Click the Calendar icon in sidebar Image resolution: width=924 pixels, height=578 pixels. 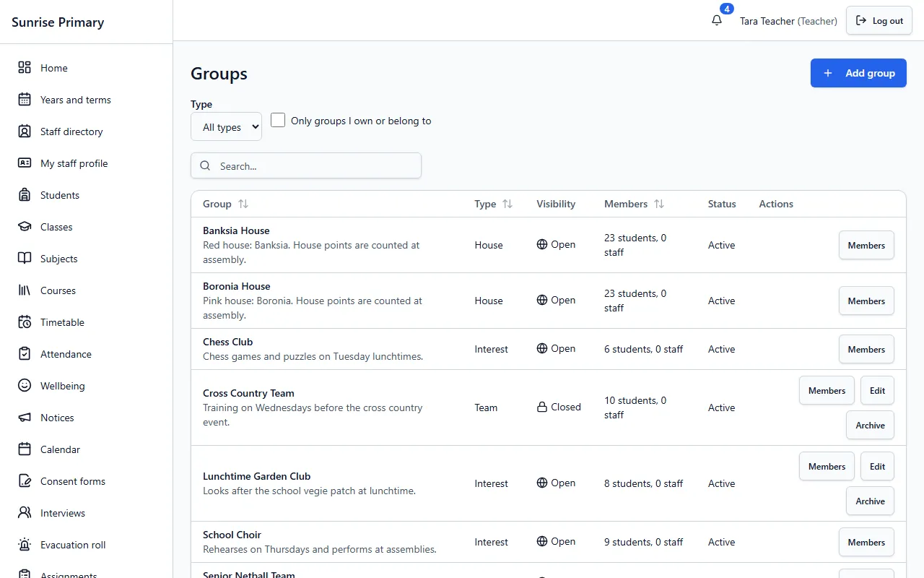click(x=25, y=449)
